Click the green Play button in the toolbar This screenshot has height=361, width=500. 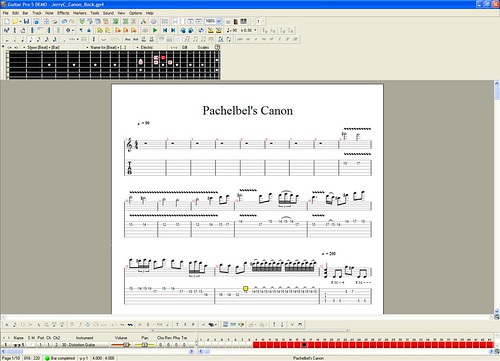click(155, 30)
